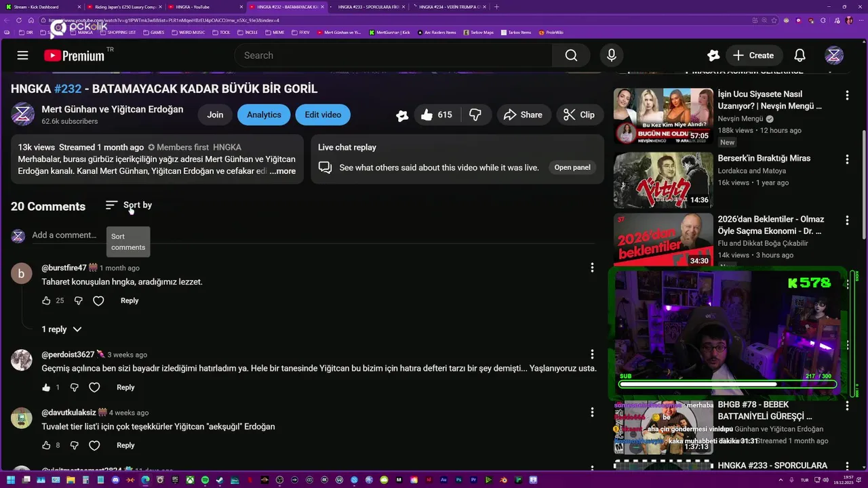Switch to HNGKA #234 - VERİN TRUMPA tab
Viewport: 868px width, 488px height.
[449, 7]
